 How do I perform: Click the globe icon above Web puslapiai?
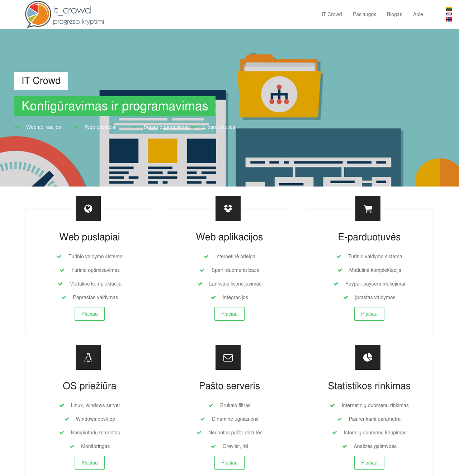pyautogui.click(x=88, y=208)
